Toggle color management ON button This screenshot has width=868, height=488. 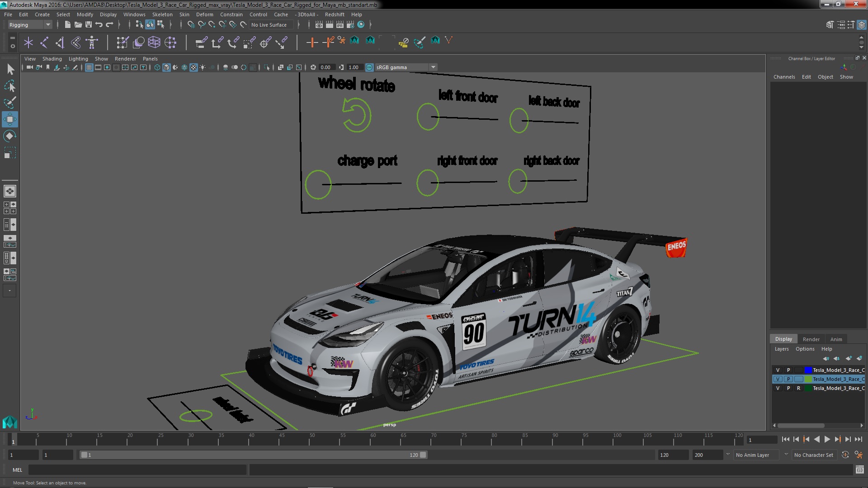[x=369, y=67]
